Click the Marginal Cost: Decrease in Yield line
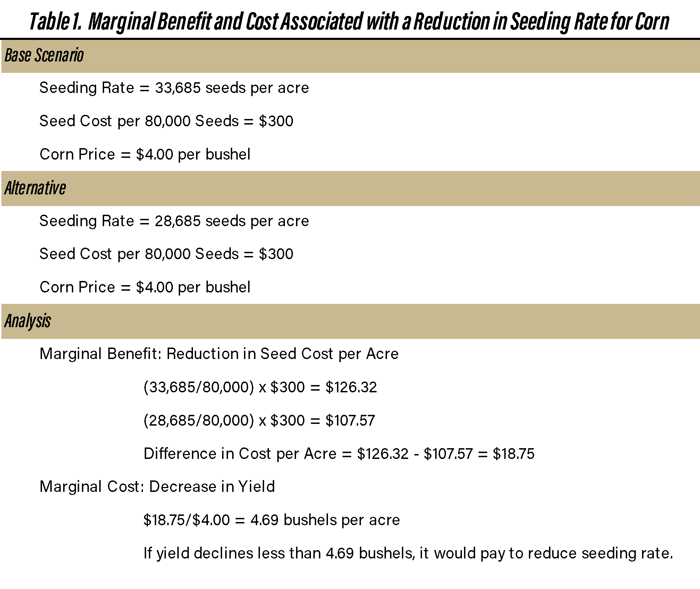This screenshot has width=700, height=589. click(157, 487)
